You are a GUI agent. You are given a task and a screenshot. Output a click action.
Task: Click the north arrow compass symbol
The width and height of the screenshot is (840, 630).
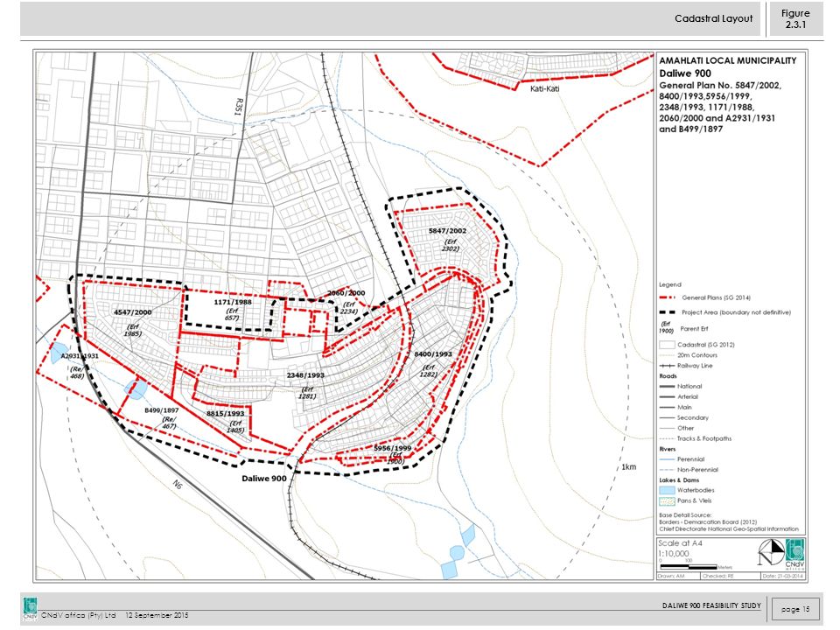pyautogui.click(x=771, y=552)
